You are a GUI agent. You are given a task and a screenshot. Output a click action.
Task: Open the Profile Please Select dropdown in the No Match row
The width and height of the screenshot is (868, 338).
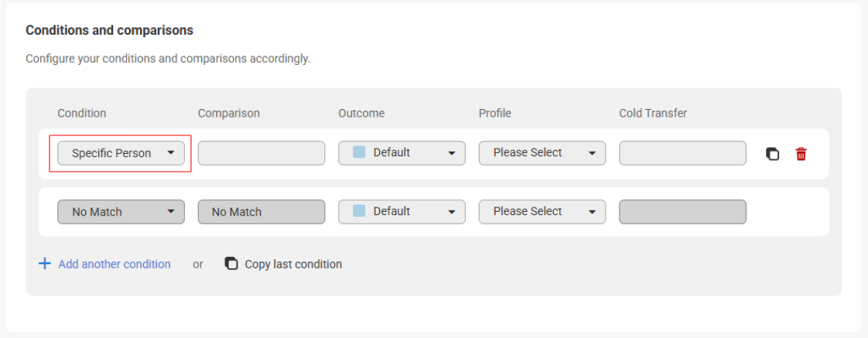tap(542, 212)
